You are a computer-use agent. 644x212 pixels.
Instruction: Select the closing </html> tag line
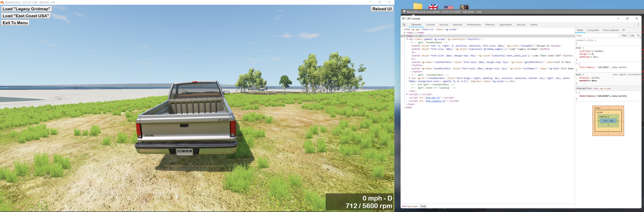coord(408,107)
